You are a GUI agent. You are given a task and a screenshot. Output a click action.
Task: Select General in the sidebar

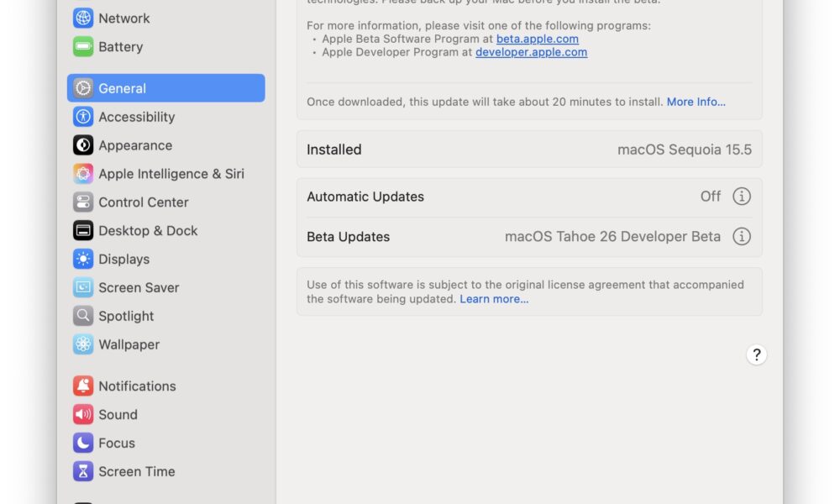point(166,88)
